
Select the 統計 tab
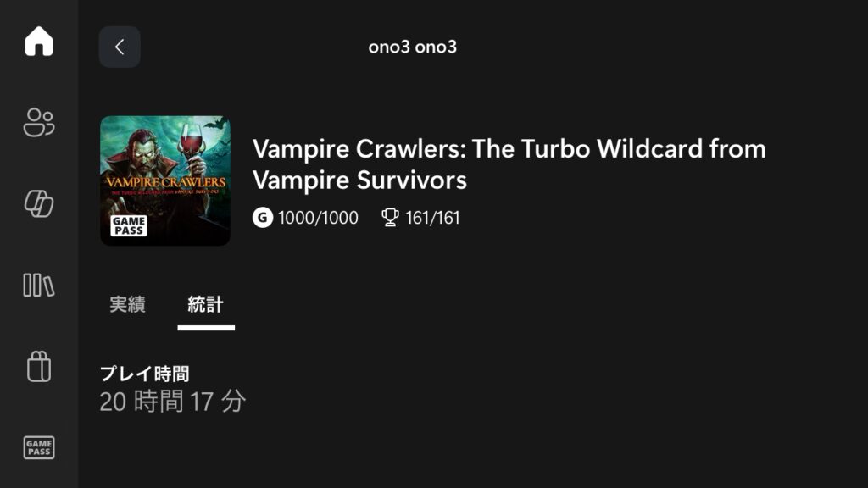click(206, 305)
